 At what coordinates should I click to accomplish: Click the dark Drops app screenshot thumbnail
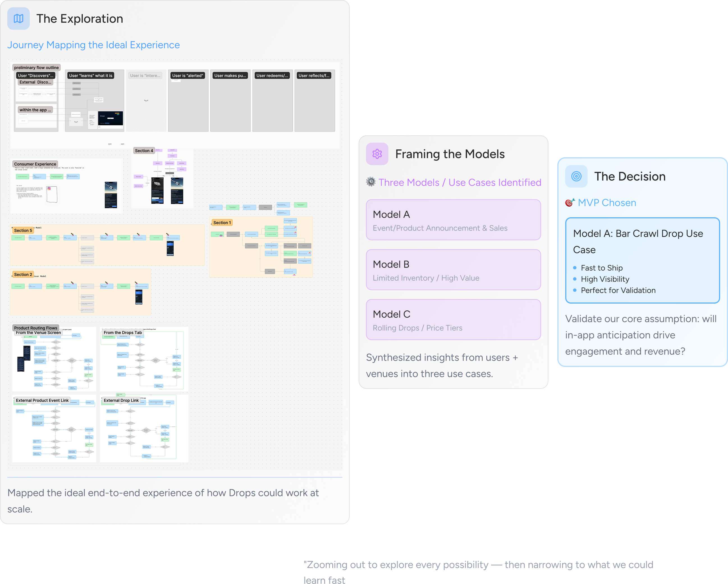point(110,118)
